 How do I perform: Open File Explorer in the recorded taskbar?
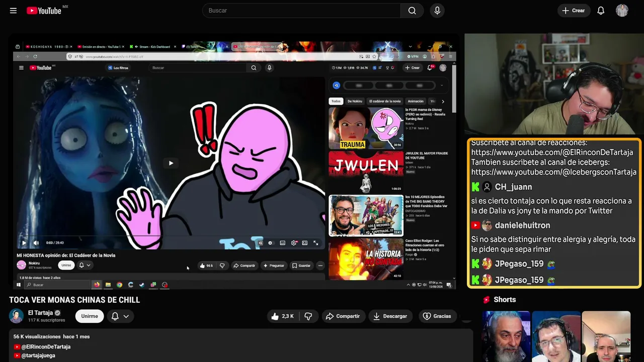[108, 285]
